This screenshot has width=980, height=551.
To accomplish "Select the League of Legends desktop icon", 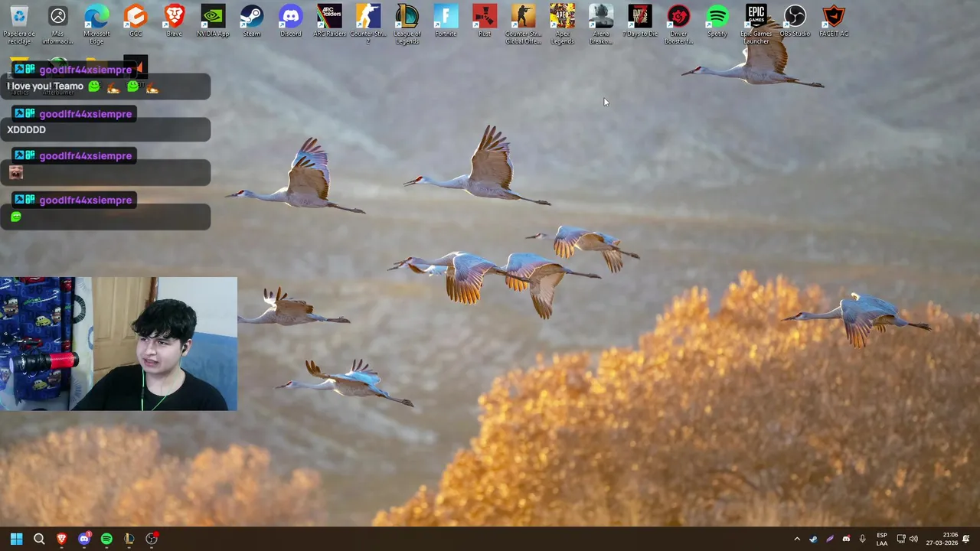I will pyautogui.click(x=407, y=24).
